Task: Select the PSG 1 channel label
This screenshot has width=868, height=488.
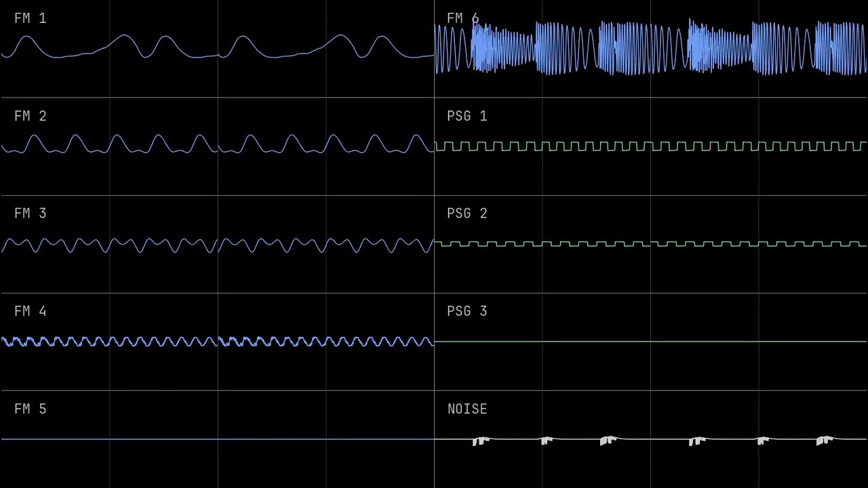Action: [x=467, y=116]
